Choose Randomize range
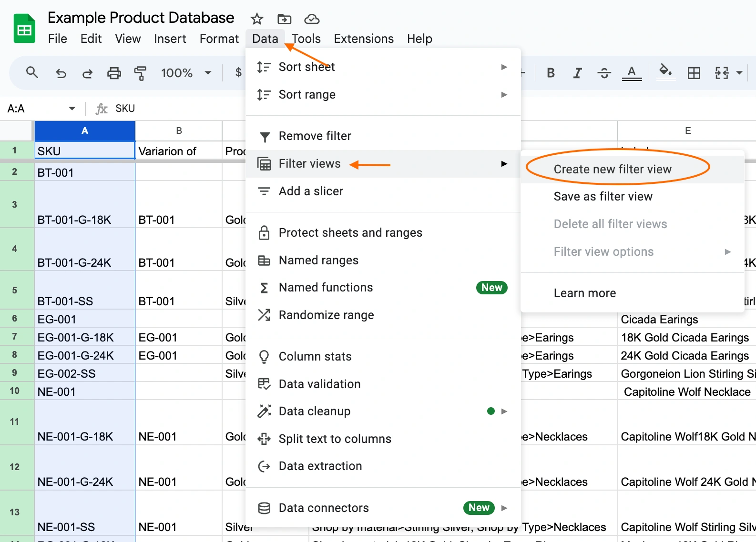 point(383,315)
